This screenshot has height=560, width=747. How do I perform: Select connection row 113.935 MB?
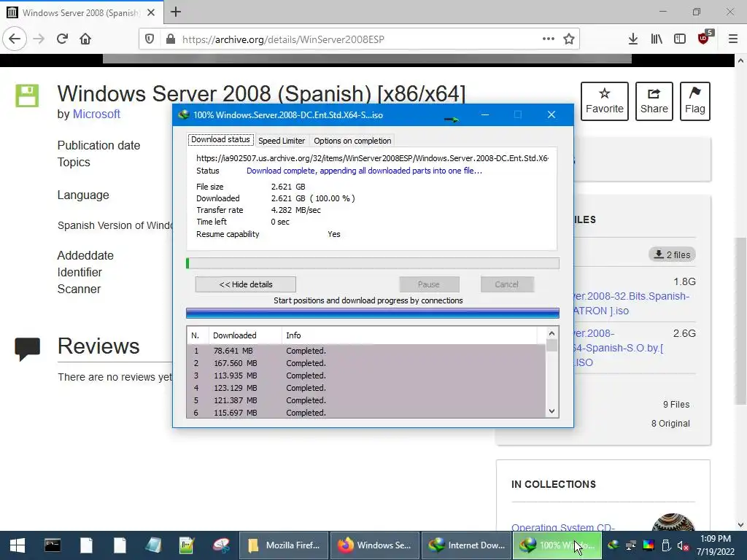tap(366, 376)
